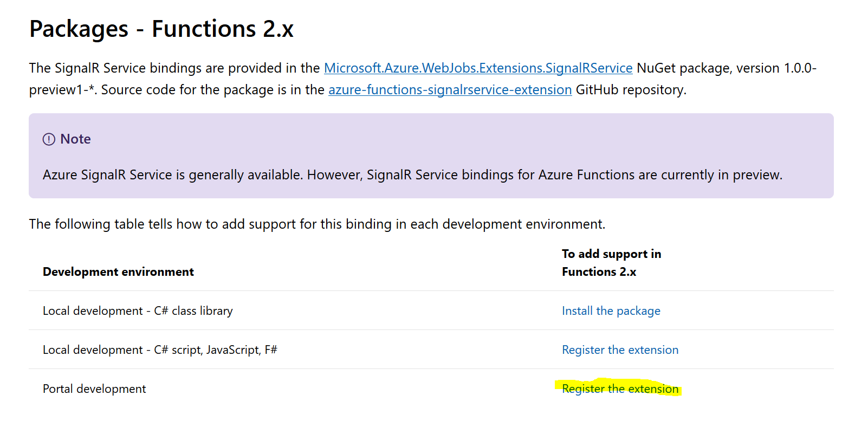Click the Packages - Functions 2.x heading
Image resolution: width=868 pixels, height=427 pixels.
point(161,29)
